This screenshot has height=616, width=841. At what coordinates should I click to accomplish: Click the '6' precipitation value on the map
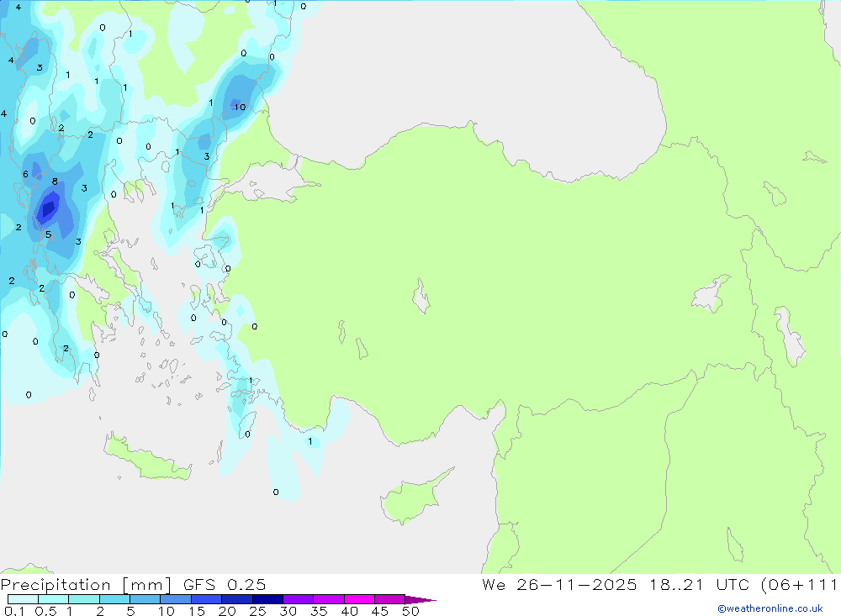point(25,174)
